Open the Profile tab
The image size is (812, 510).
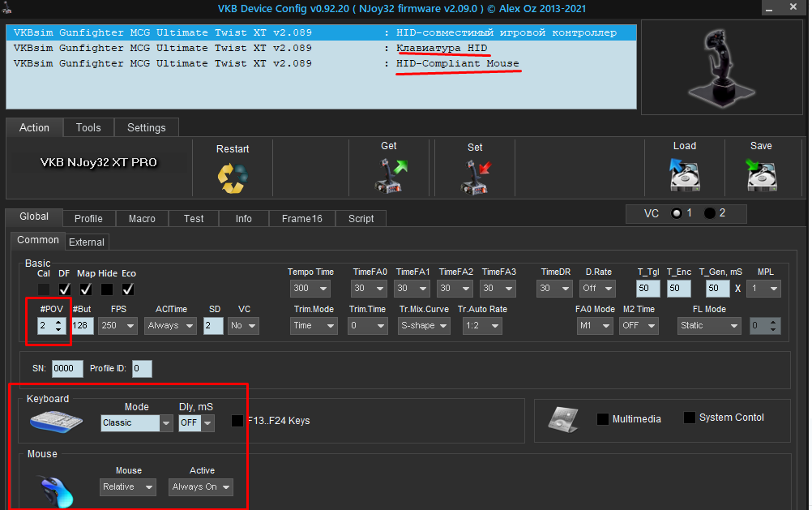[x=88, y=219]
